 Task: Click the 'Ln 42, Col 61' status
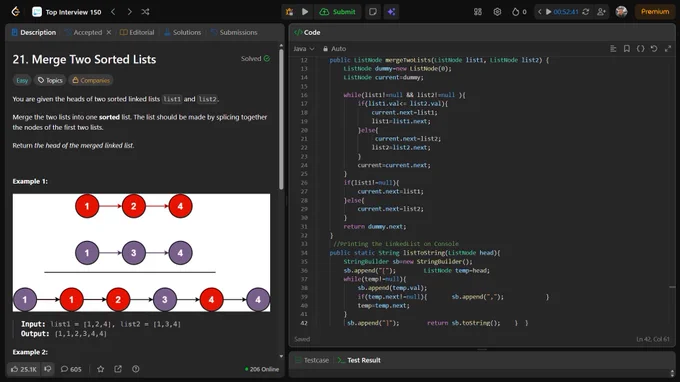tap(653, 339)
